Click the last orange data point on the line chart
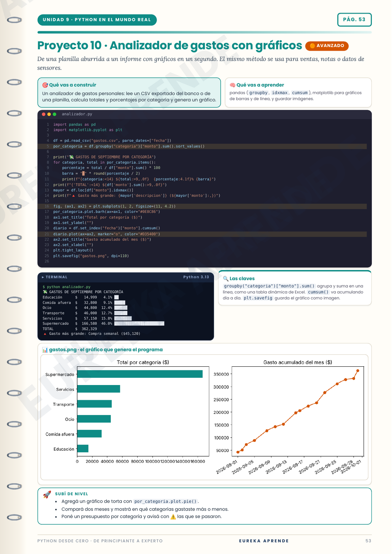 tap(358, 371)
